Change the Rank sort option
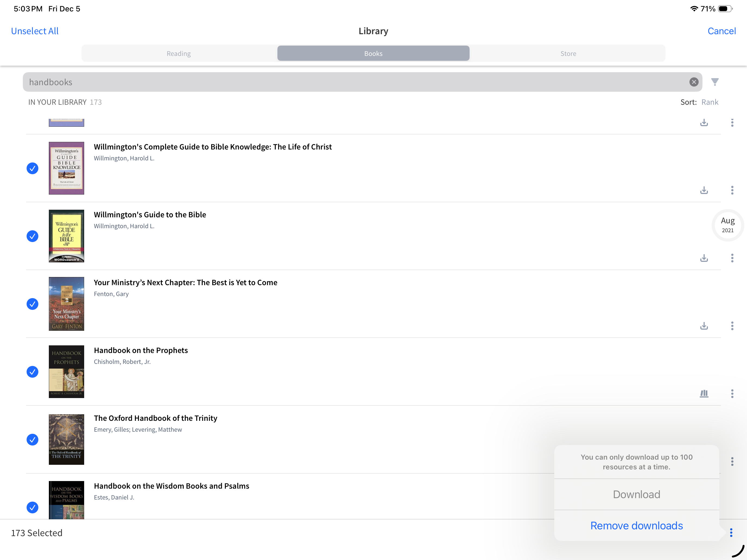 pyautogui.click(x=710, y=102)
